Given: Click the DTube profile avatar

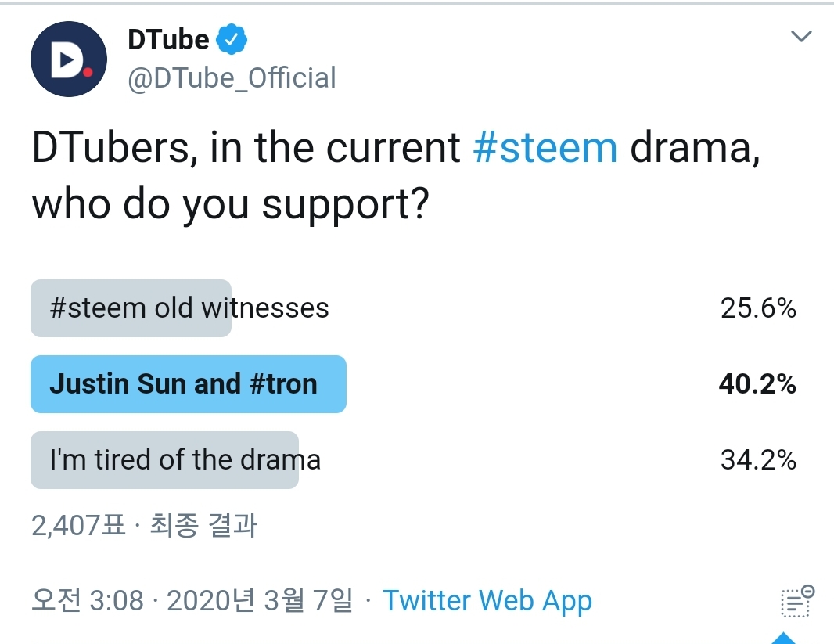Looking at the screenshot, I should (69, 59).
